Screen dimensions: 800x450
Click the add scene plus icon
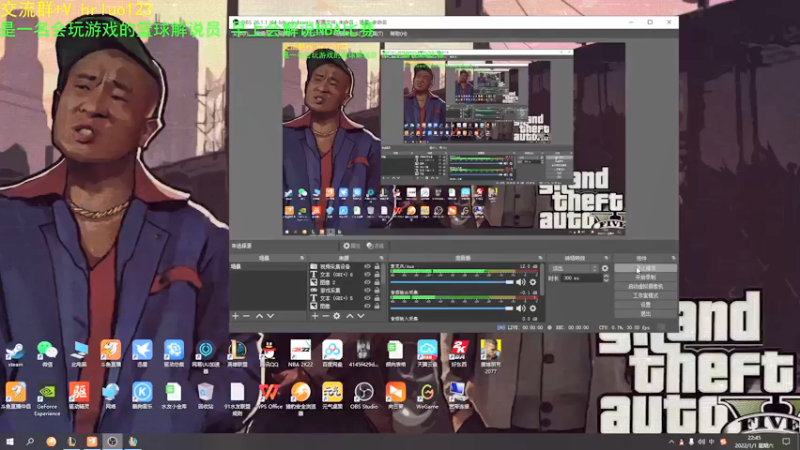click(x=236, y=316)
